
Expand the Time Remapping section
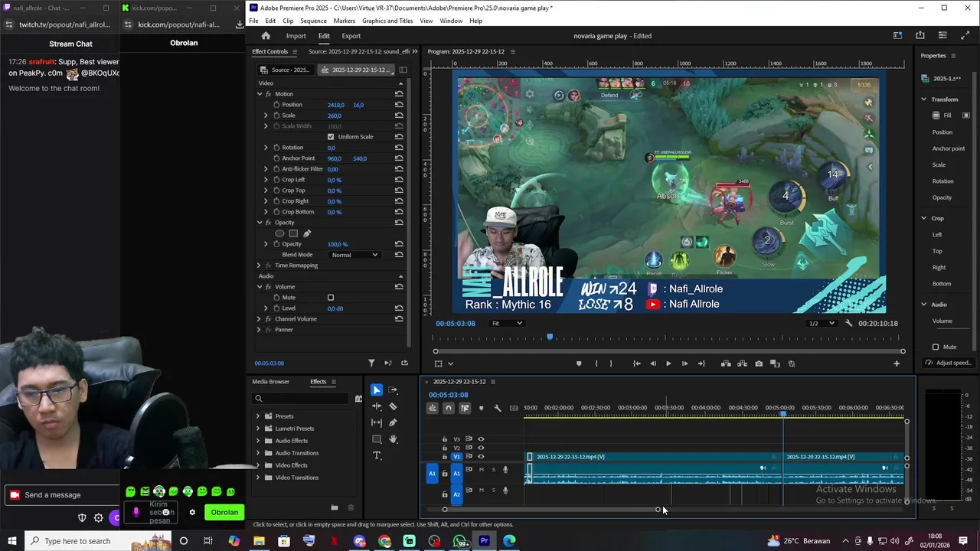(x=260, y=266)
